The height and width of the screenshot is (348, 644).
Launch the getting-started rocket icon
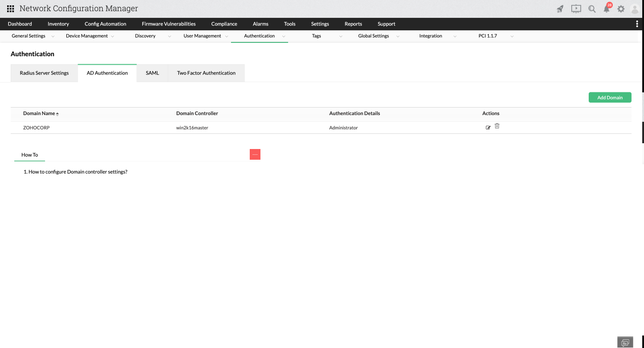coord(560,8)
